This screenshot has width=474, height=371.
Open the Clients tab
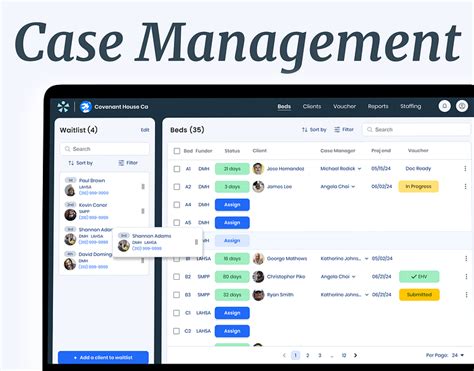tap(312, 106)
